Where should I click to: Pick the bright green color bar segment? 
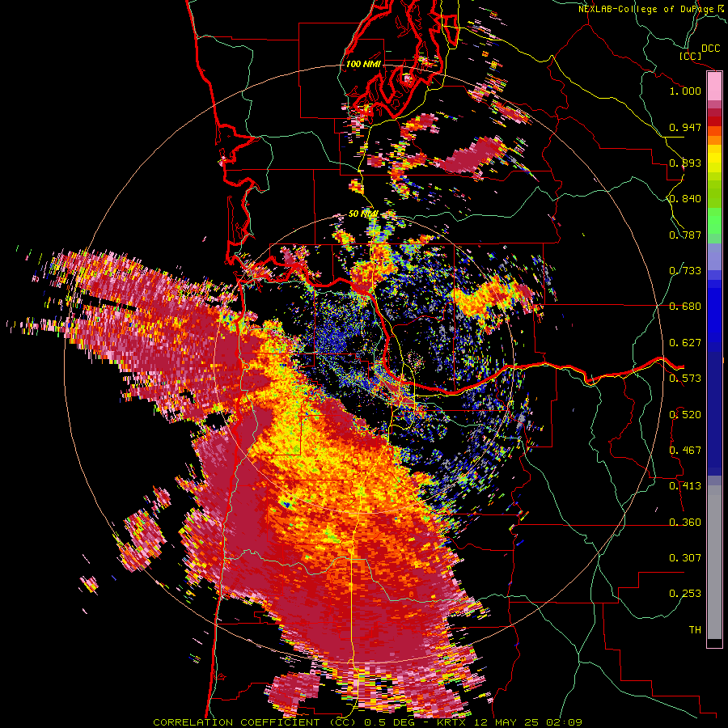pyautogui.click(x=714, y=221)
